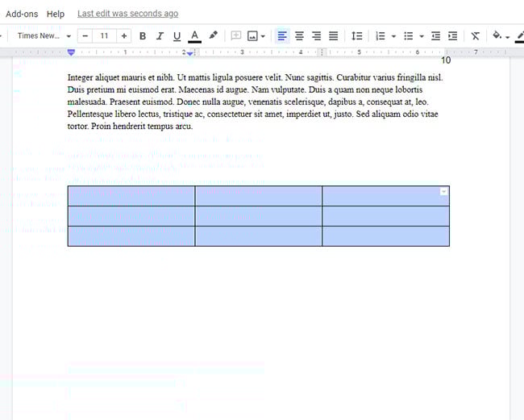Click the decrease indent icon

(435, 35)
